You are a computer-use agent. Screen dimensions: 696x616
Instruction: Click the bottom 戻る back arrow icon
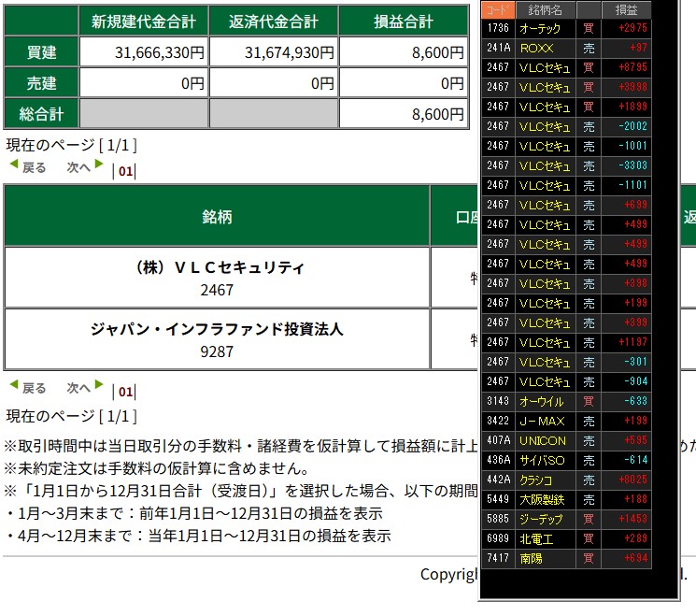tap(13, 385)
